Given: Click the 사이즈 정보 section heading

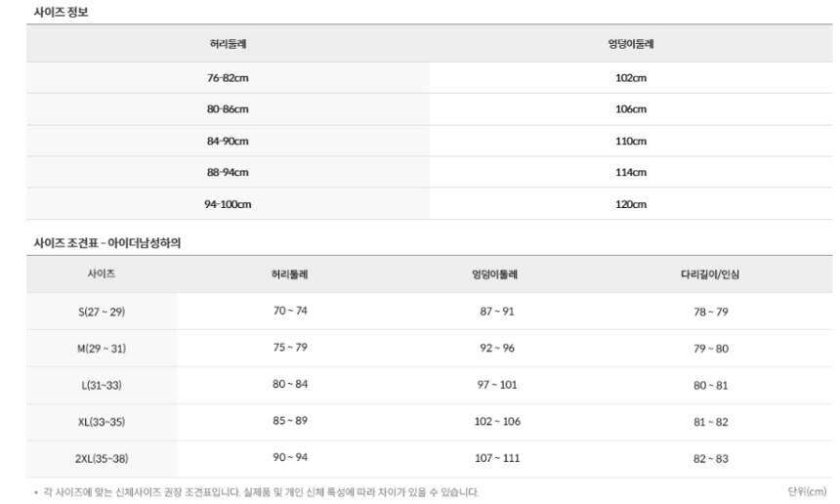Looking at the screenshot, I should pyautogui.click(x=62, y=12).
